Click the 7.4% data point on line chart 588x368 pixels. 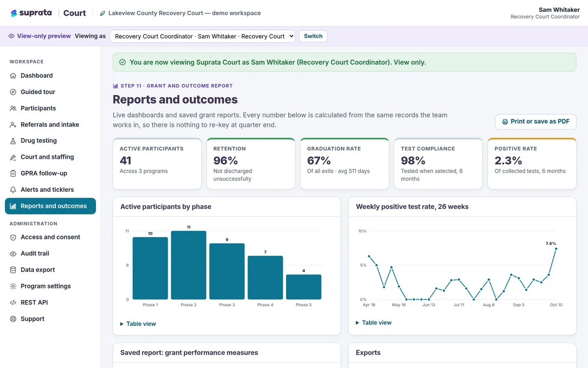(556, 249)
